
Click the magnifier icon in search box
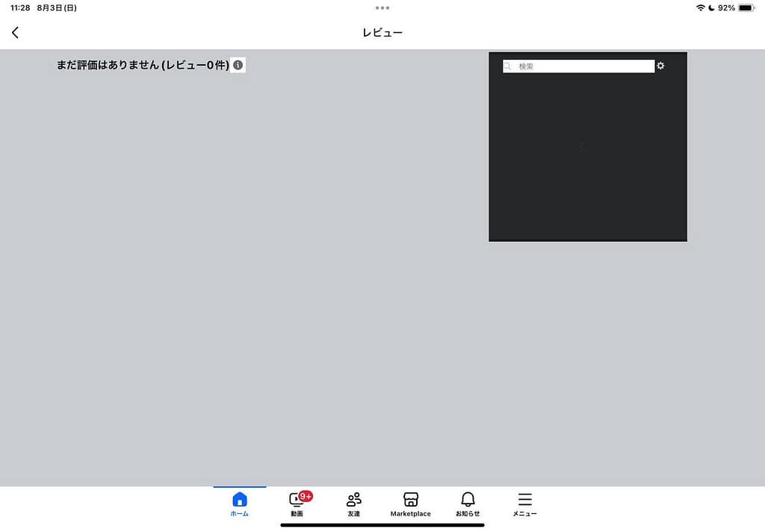click(x=509, y=66)
